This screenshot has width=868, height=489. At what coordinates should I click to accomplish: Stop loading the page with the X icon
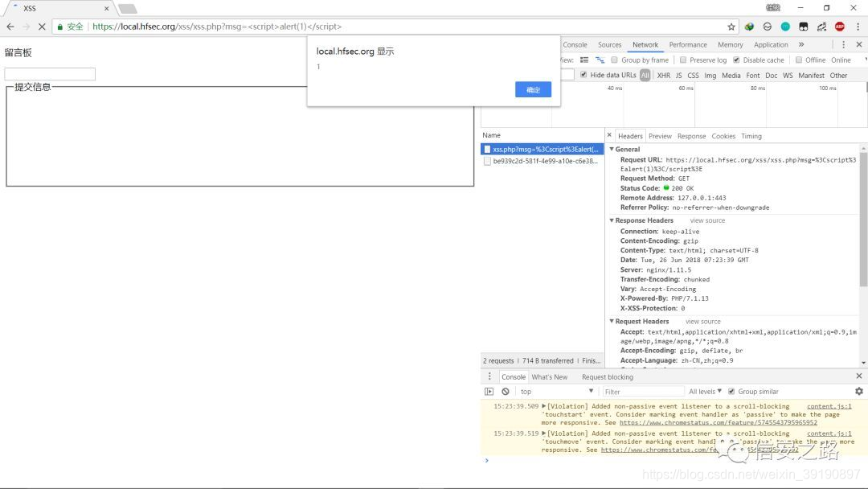42,27
